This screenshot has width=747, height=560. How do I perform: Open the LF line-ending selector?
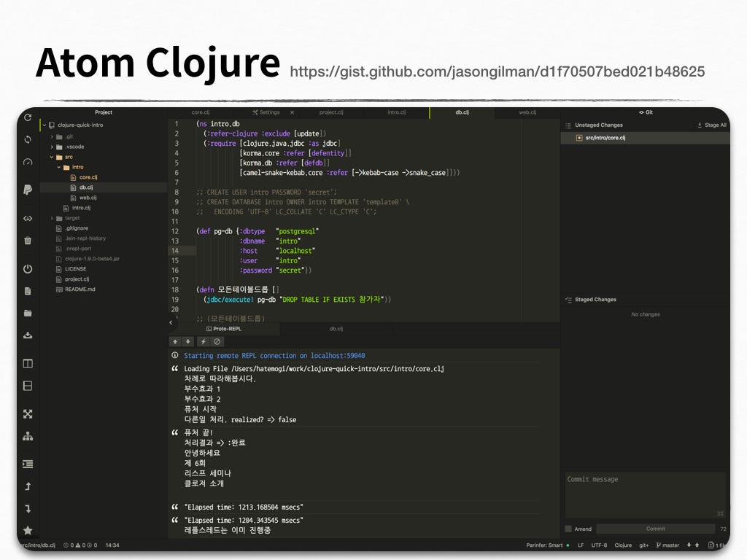coord(581,545)
